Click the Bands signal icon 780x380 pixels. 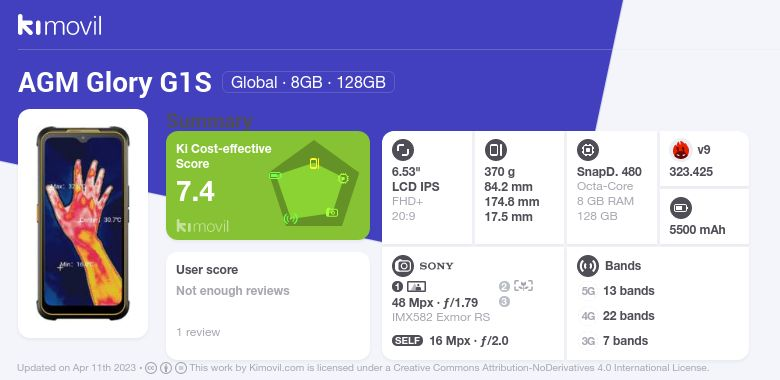tap(588, 266)
